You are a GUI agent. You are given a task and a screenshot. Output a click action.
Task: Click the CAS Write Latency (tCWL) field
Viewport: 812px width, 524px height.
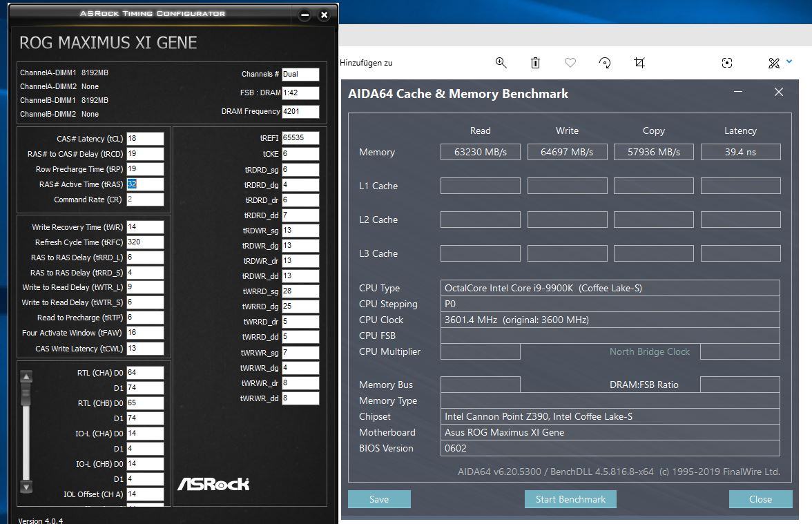(145, 349)
